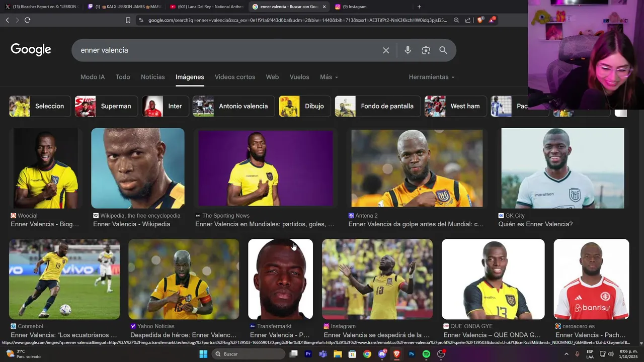Filter images by West ham chip
This screenshot has height=362, width=644.
[x=455, y=106]
